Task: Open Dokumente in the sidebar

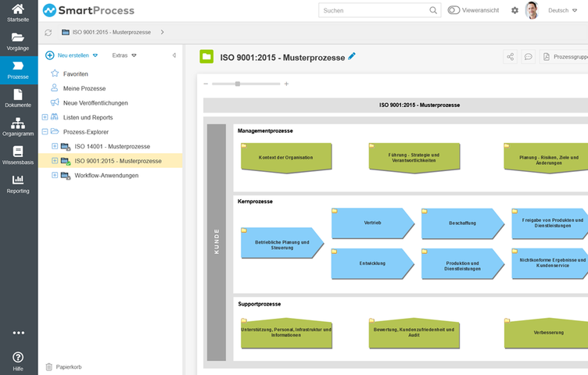Action: pyautogui.click(x=18, y=98)
